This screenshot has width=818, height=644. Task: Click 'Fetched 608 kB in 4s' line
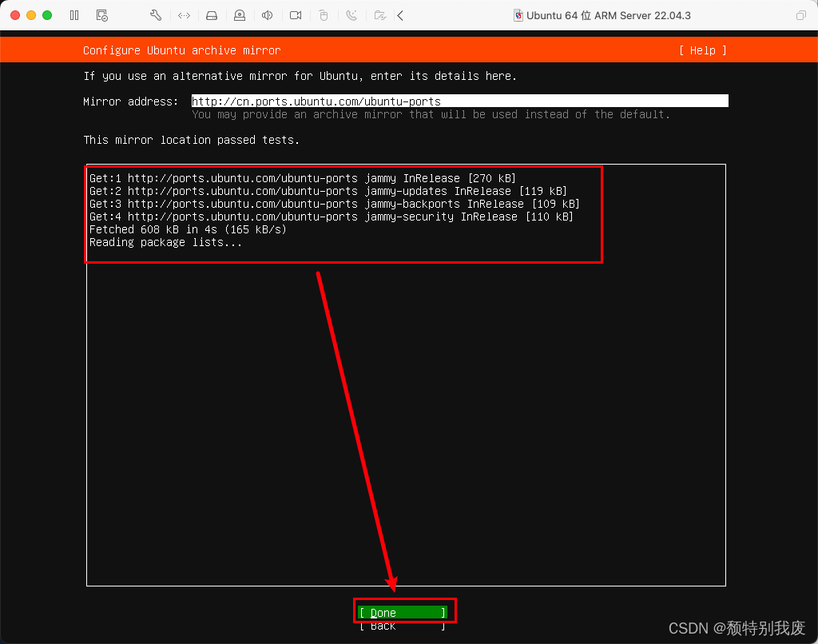(188, 229)
